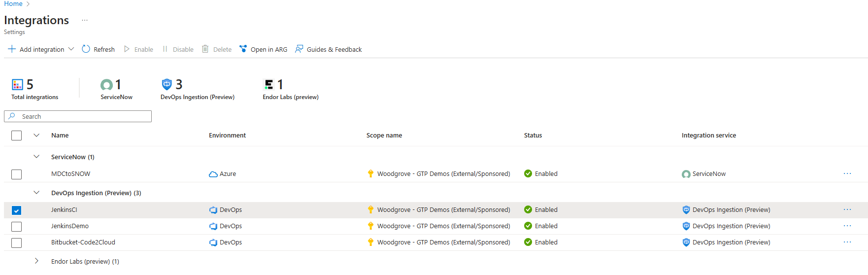Click the DevOps Ingestion shield icon in JenkinsCI row

coord(686,209)
